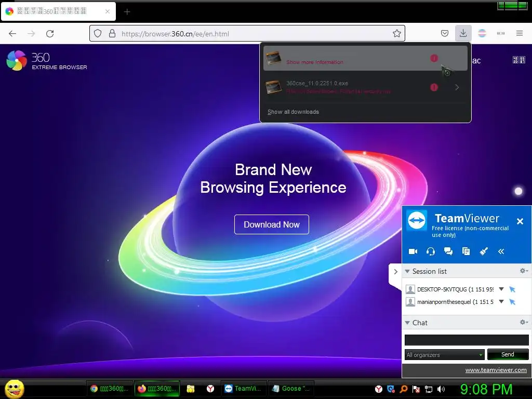Toggle remote control cursor for DESKTOP-5KVTQUG
The height and width of the screenshot is (399, 532).
(x=512, y=289)
